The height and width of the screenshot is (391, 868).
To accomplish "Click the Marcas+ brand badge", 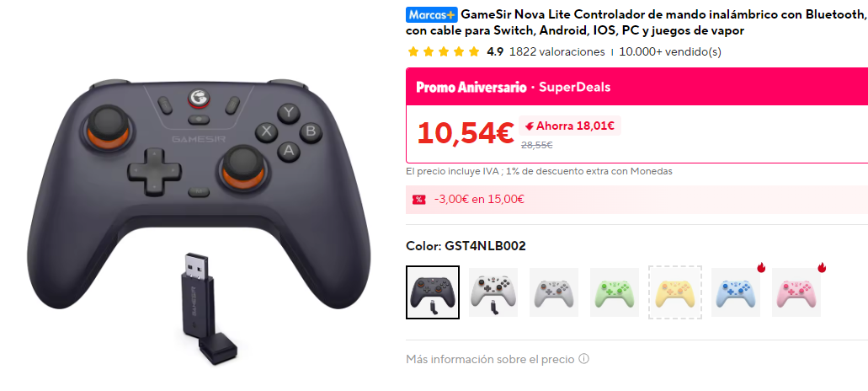I will click(x=432, y=14).
